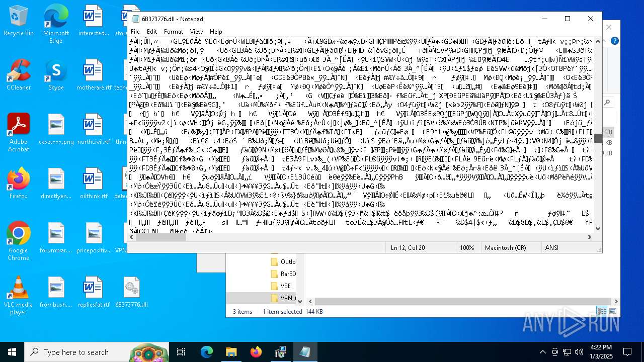Click the Notepad title bar document icon

click(135, 19)
